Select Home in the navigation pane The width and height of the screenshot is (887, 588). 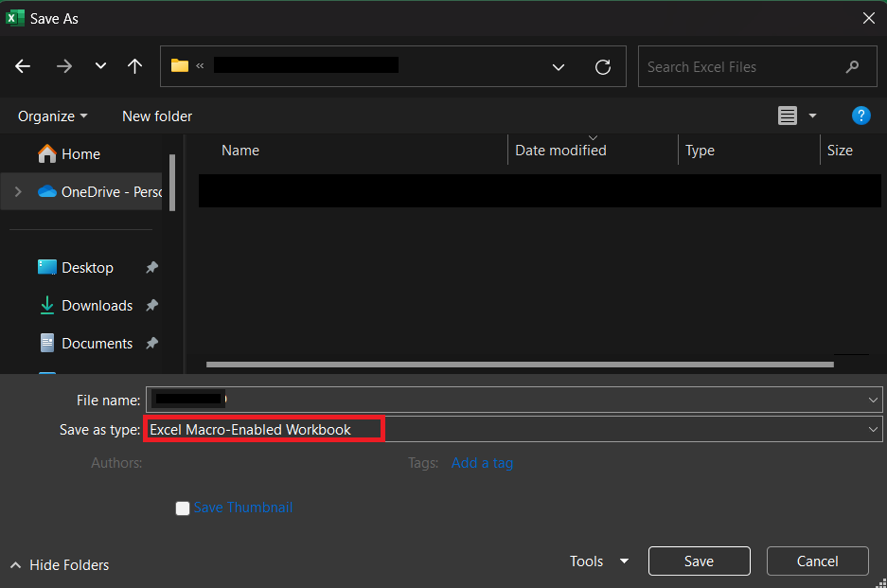(80, 154)
